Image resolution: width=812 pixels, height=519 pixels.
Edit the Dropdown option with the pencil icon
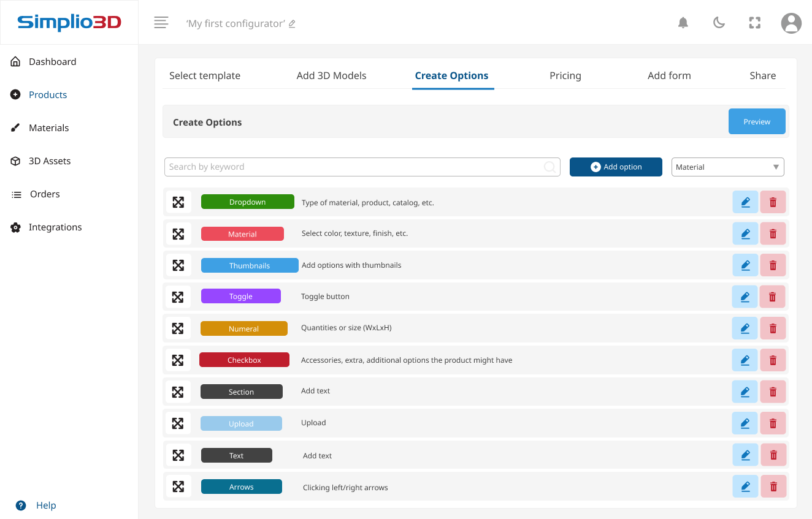pyautogui.click(x=745, y=202)
